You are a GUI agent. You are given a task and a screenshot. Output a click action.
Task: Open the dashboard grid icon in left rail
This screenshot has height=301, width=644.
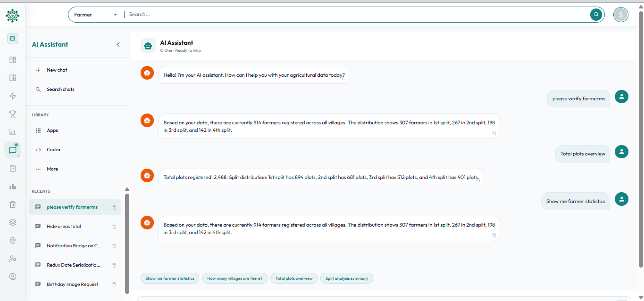(x=13, y=60)
